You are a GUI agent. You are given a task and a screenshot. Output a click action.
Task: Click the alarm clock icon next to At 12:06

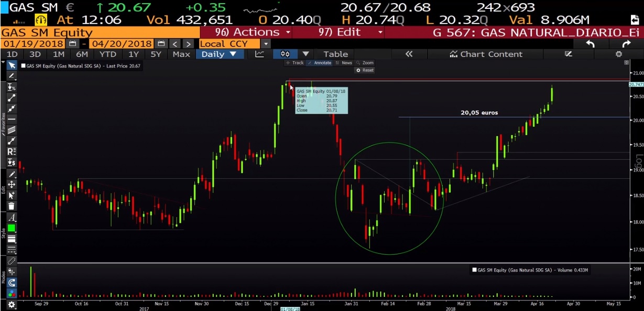[x=41, y=20]
